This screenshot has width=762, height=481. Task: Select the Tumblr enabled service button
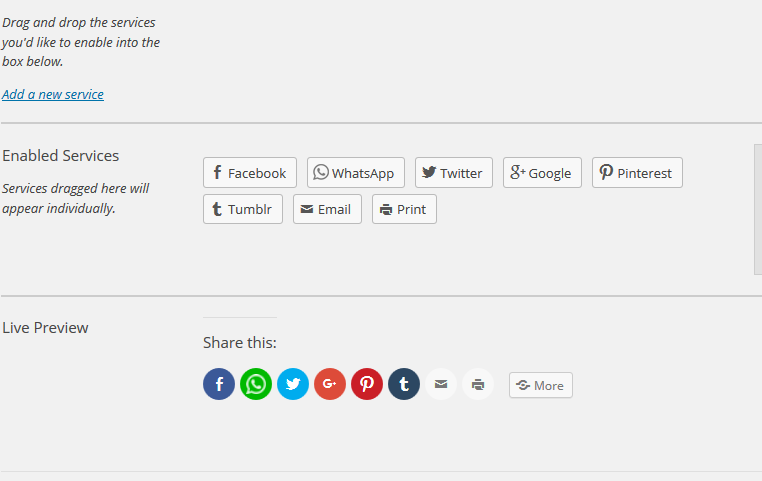[x=243, y=209]
